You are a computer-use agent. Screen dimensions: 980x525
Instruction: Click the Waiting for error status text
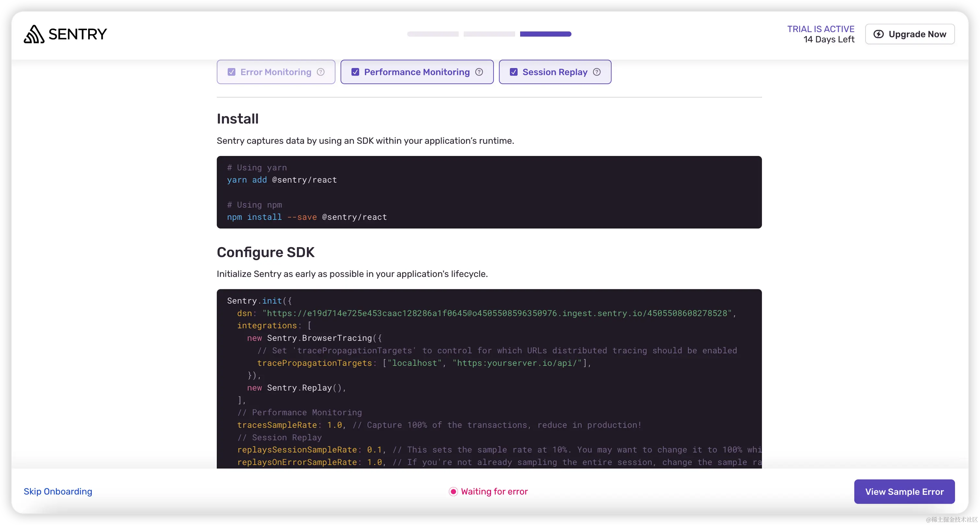click(x=494, y=492)
